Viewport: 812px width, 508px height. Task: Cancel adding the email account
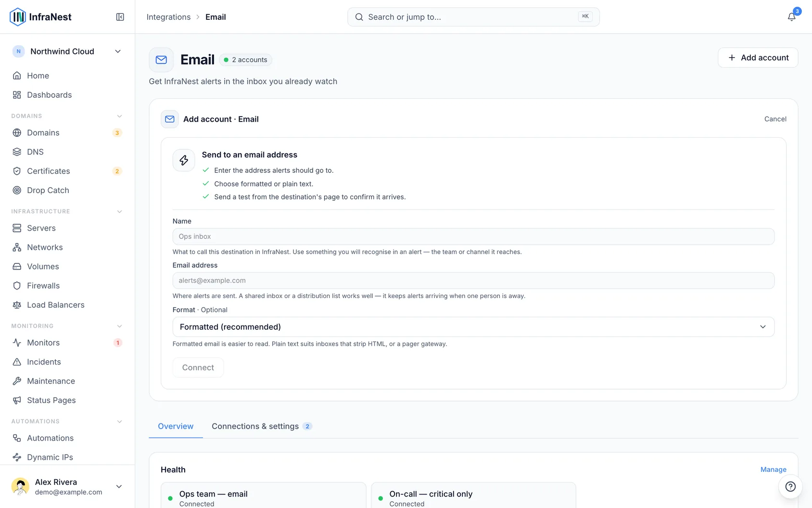point(775,119)
